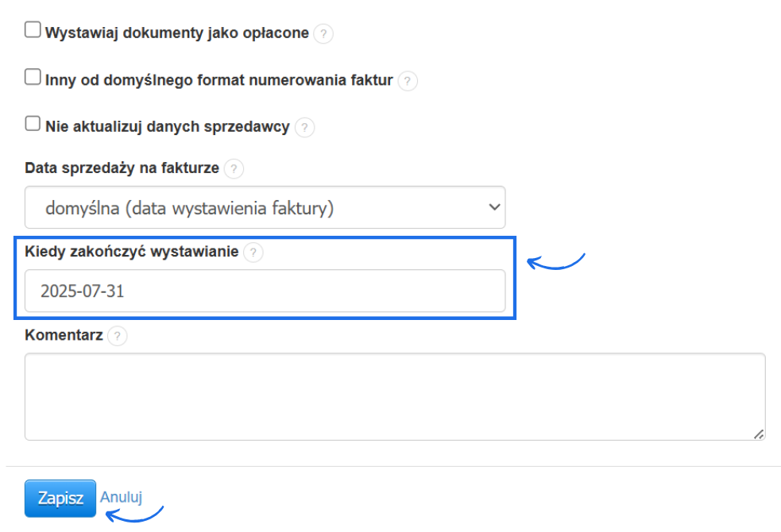This screenshot has height=532, width=781.
Task: Click question mark next to "Nie aktualizuj danych sprzedawcy"
Action: coord(304,127)
